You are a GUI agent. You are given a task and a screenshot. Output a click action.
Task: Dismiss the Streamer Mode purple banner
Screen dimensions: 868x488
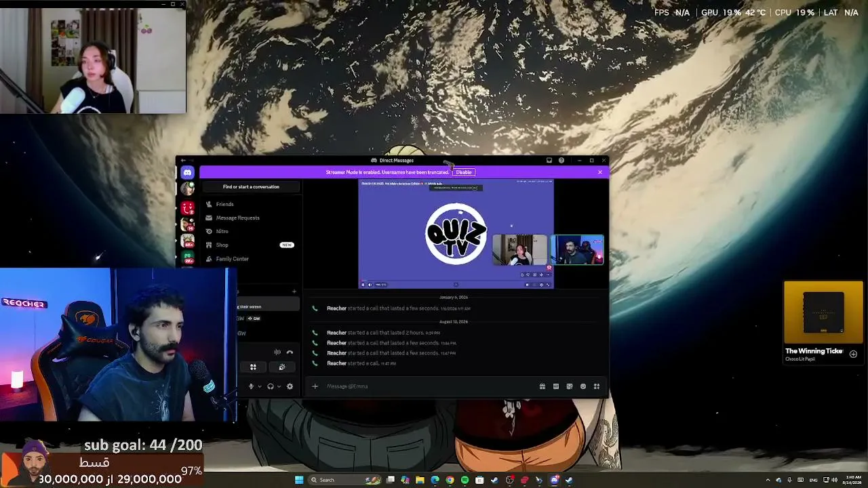600,172
